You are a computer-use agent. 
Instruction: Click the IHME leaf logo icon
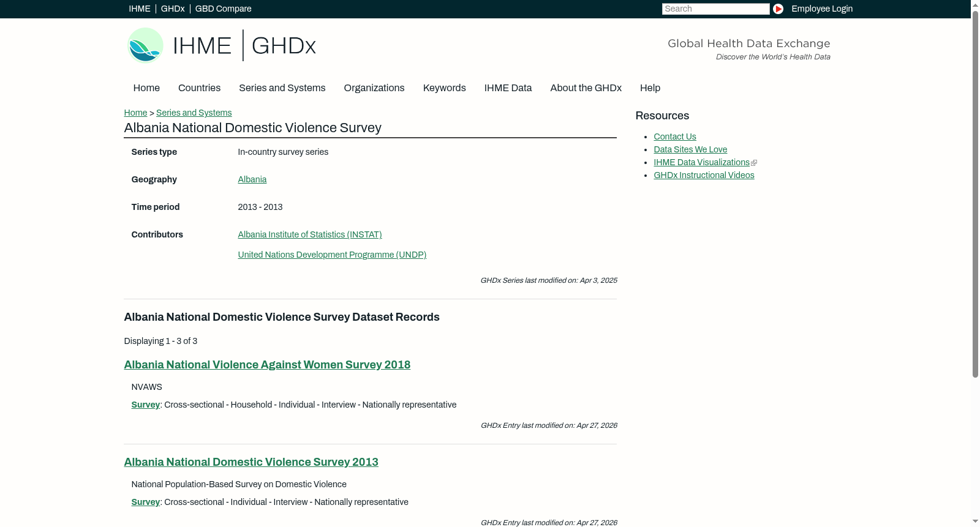point(145,45)
